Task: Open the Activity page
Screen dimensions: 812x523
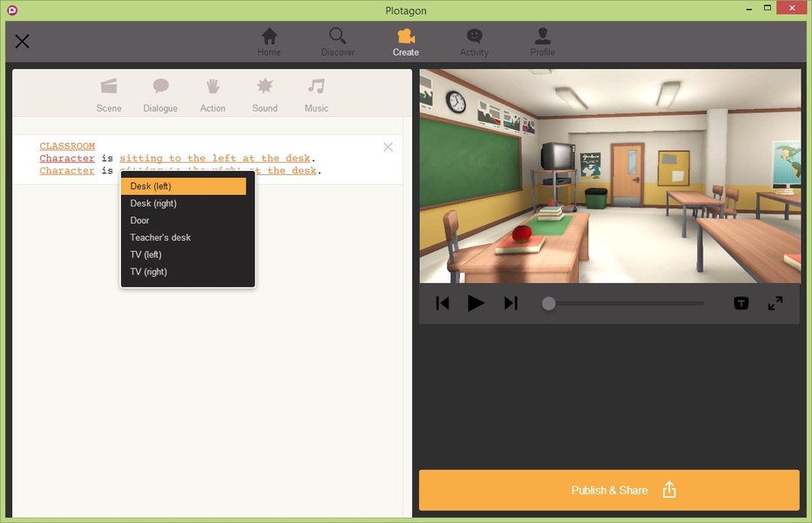Action: coord(474,42)
